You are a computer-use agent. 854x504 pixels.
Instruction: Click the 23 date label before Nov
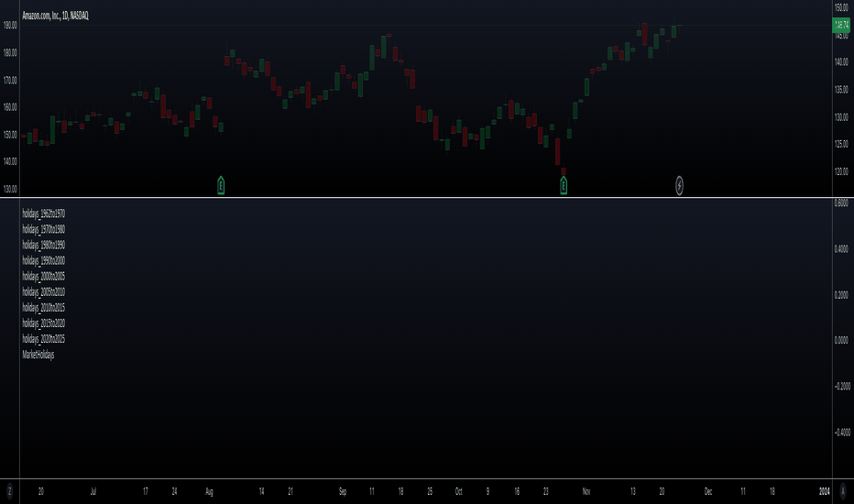click(546, 491)
